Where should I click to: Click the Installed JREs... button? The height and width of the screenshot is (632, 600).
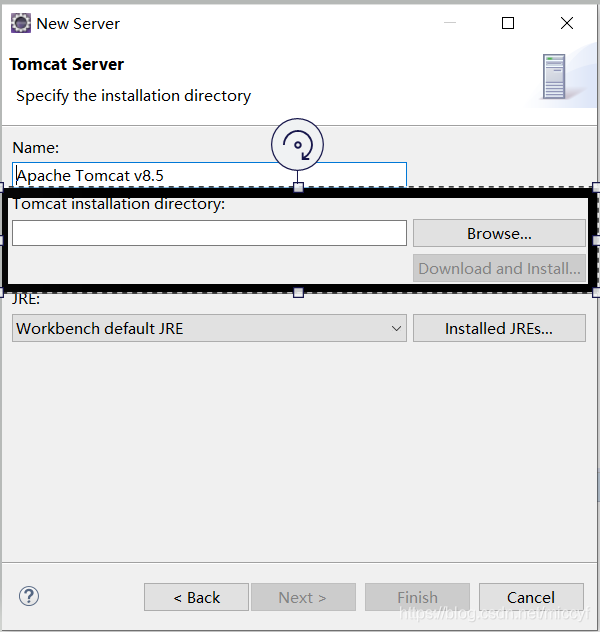tap(499, 328)
